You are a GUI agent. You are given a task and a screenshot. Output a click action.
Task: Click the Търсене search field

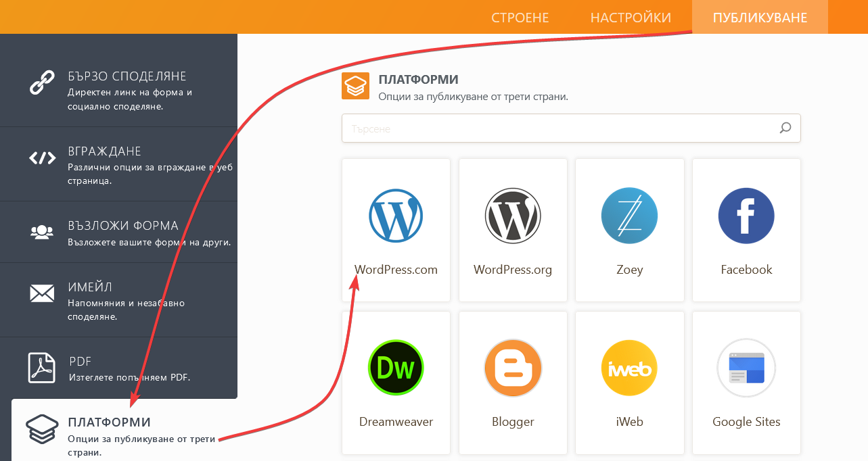[571, 128]
